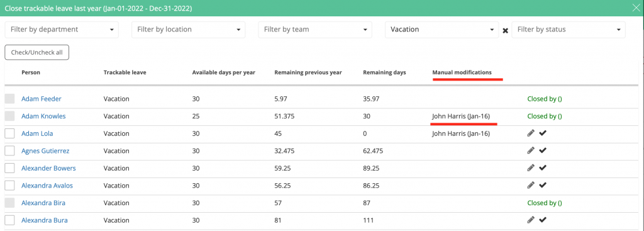Click the checkmark icon in the Alexandra Avalos row
The width and height of the screenshot is (644, 231).
pos(543,185)
